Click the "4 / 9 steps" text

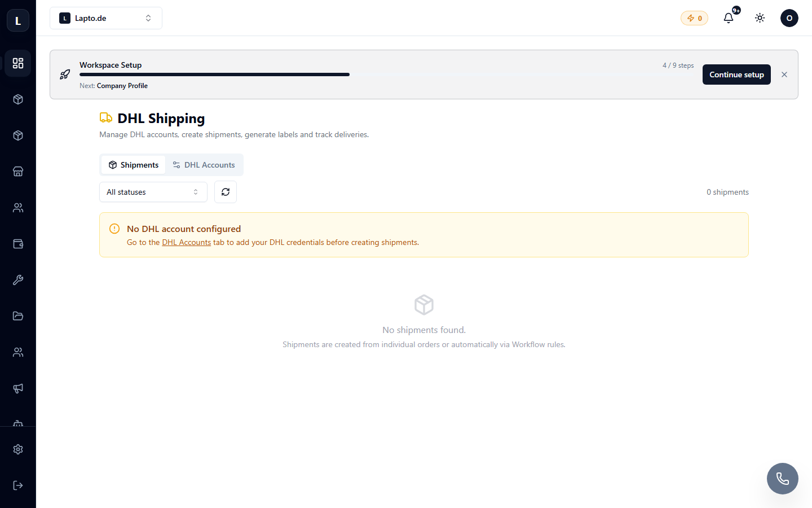tap(678, 65)
